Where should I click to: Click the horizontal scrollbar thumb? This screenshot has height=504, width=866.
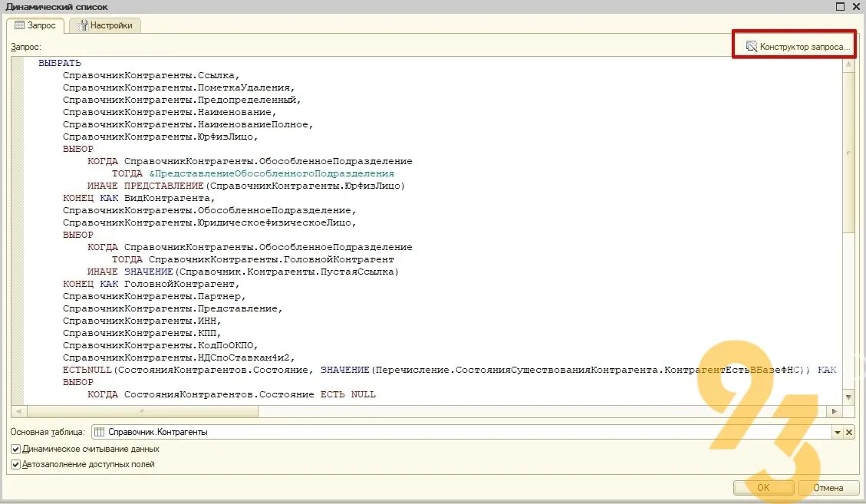pos(142,411)
